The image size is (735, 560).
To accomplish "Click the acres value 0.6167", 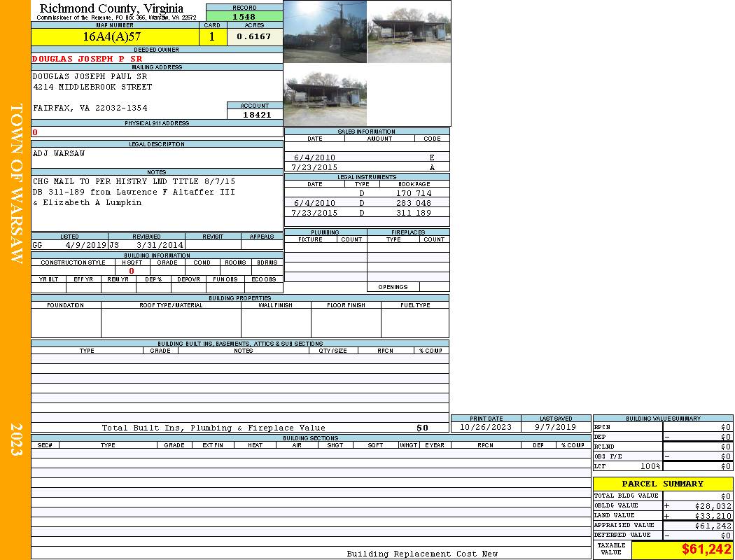I will click(254, 37).
